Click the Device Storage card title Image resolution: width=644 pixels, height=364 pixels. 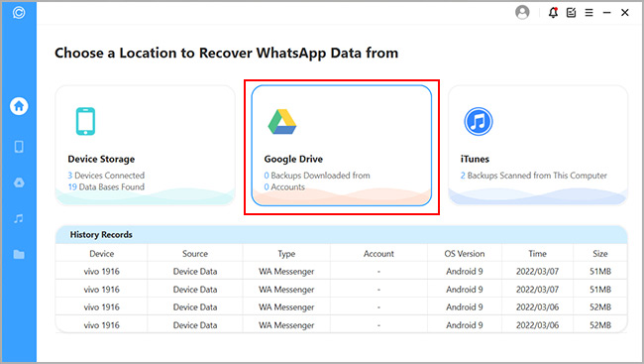pos(101,159)
